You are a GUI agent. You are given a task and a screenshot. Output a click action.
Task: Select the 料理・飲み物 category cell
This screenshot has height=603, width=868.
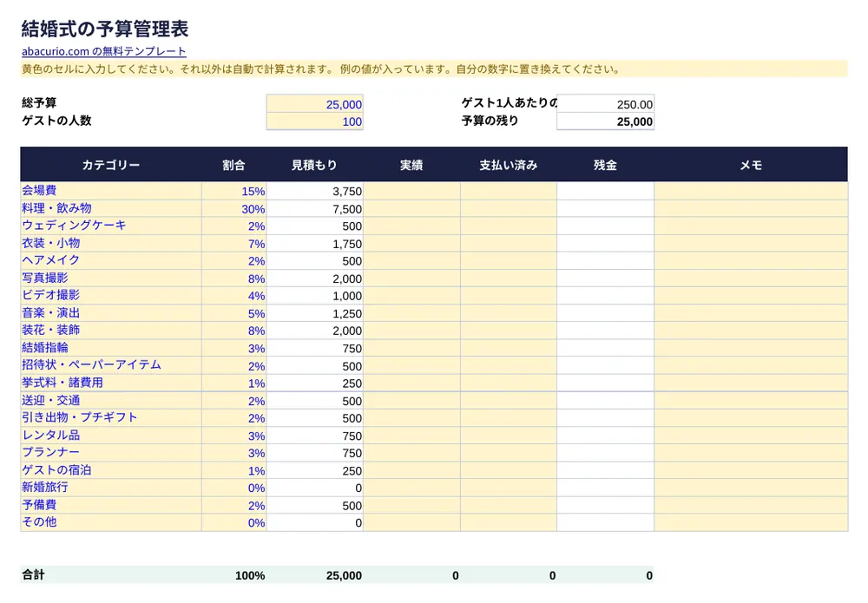click(x=111, y=208)
